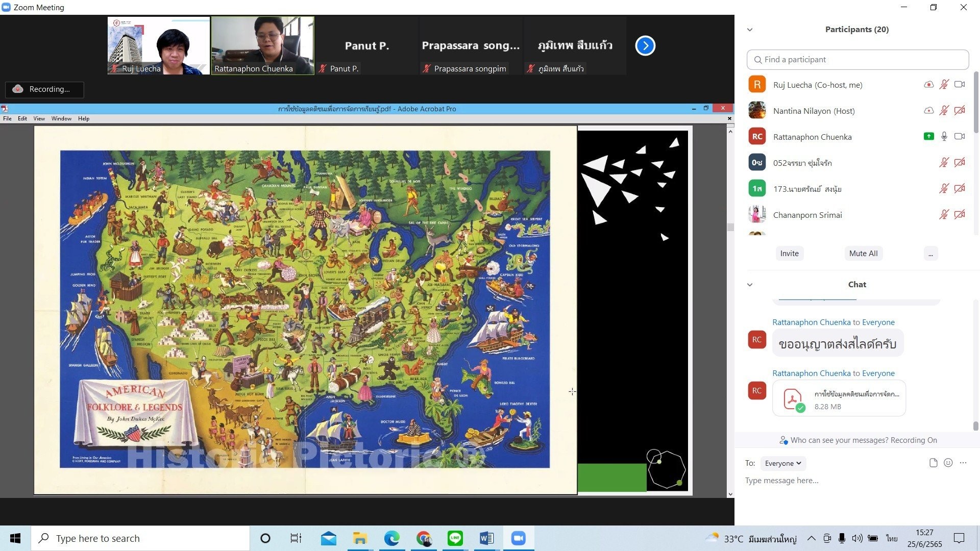Click the Mute All button
980x551 pixels.
pyautogui.click(x=863, y=254)
